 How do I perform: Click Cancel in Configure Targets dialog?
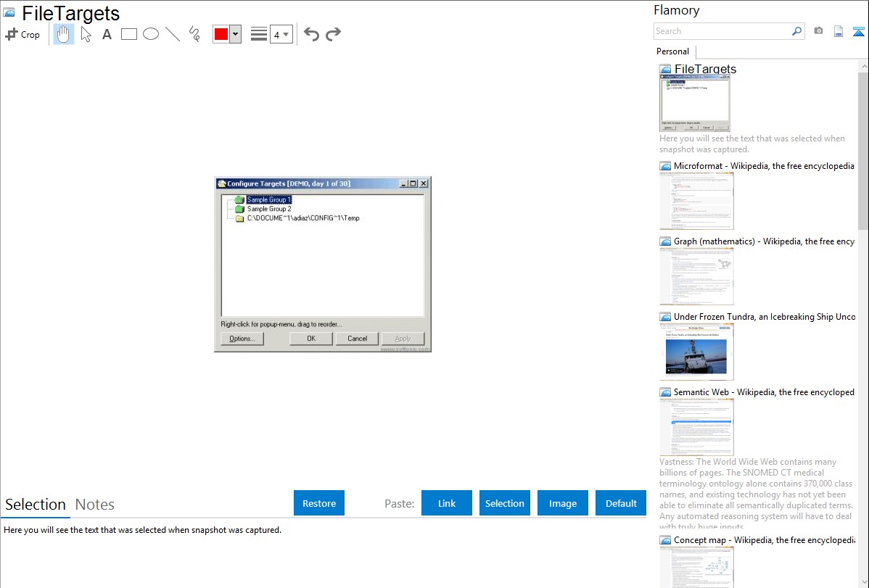coord(357,339)
